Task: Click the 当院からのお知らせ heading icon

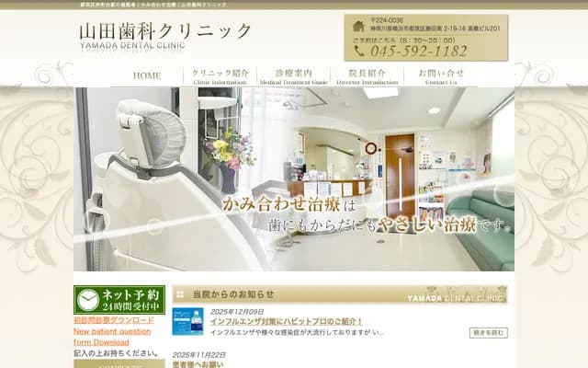Action: [180, 294]
